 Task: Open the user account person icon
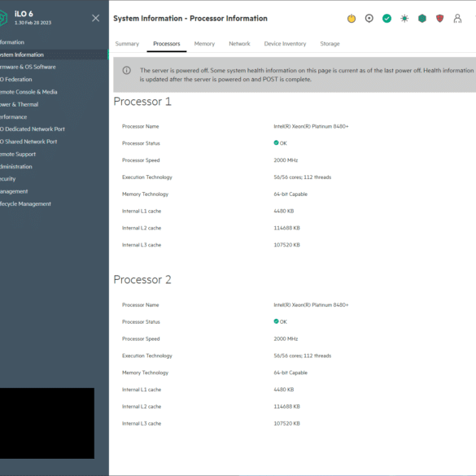(x=457, y=19)
